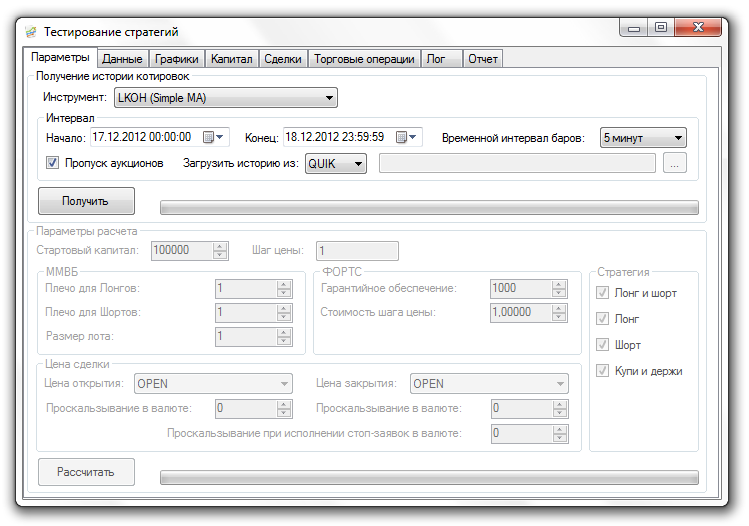
Task: Click the progress bar next to Получить
Action: (x=429, y=208)
